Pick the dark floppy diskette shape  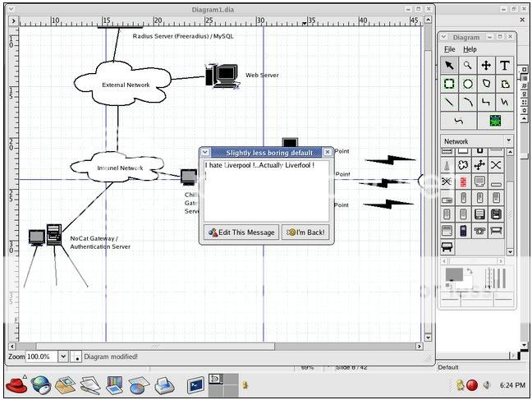[496, 214]
